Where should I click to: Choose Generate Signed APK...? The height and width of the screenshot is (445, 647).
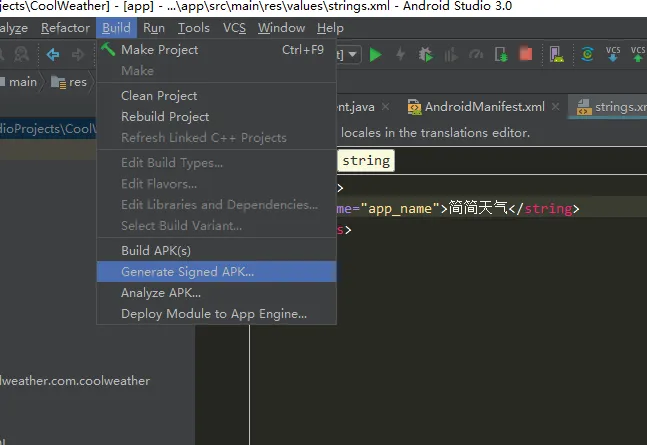pos(217,272)
